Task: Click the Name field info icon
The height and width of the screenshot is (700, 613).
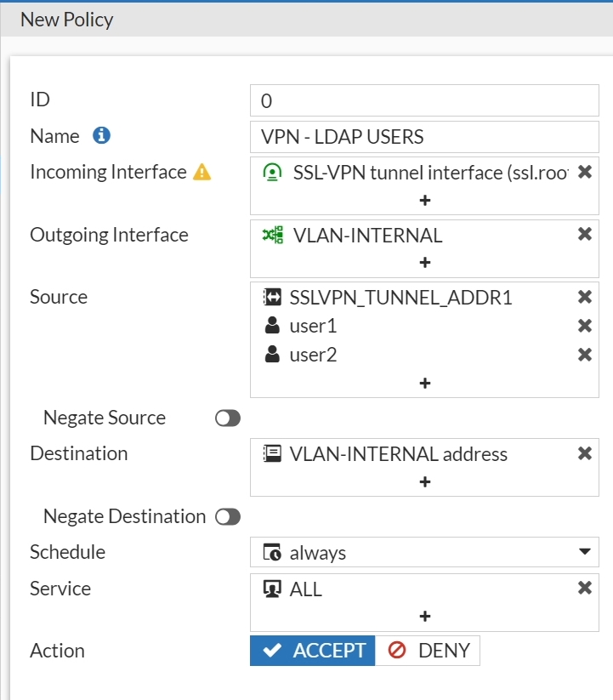Action: click(x=101, y=135)
